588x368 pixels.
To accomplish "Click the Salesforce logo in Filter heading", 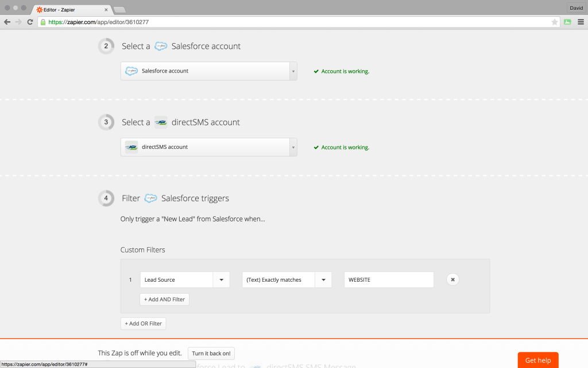I will click(x=151, y=198).
